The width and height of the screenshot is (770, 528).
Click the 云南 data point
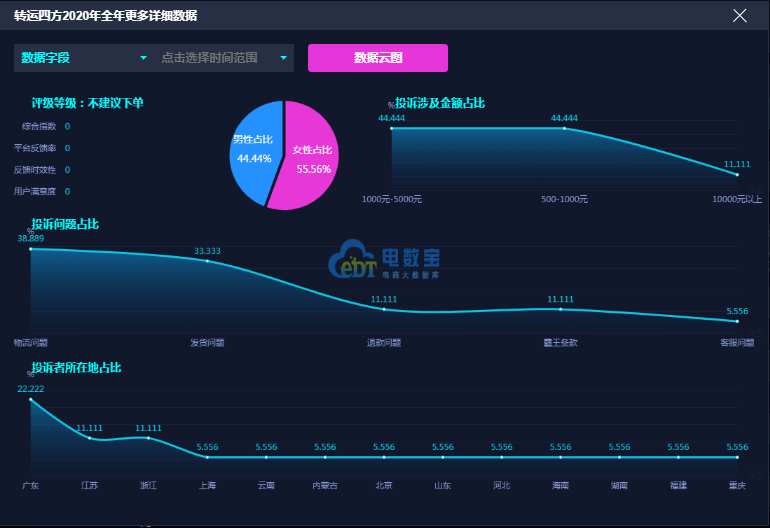(x=266, y=457)
